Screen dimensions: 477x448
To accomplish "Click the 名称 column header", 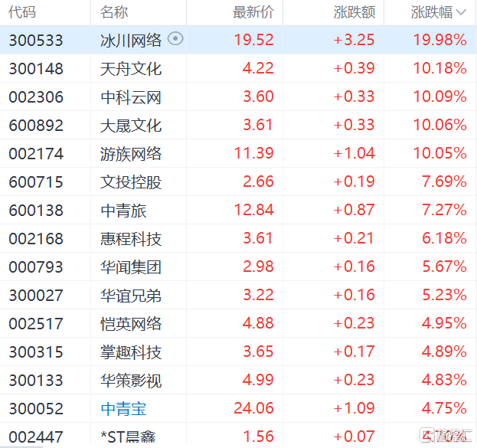I will coord(114,12).
